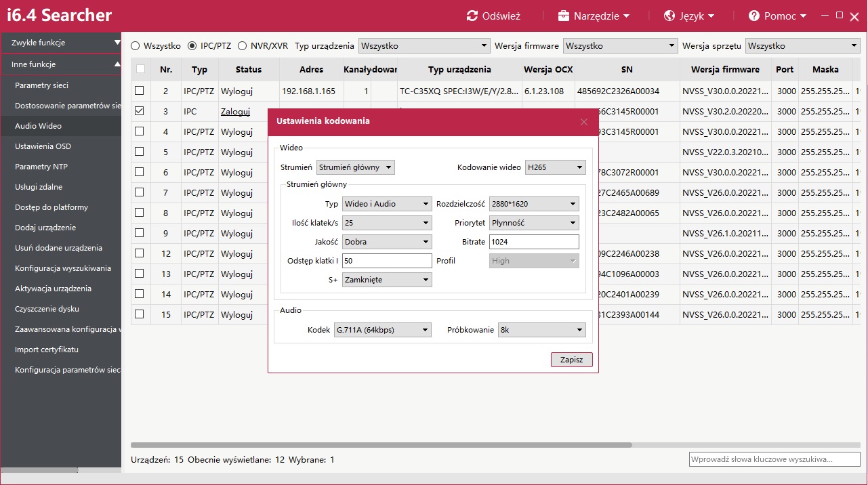Click the horizontal scrollbar under the device table

381,445
